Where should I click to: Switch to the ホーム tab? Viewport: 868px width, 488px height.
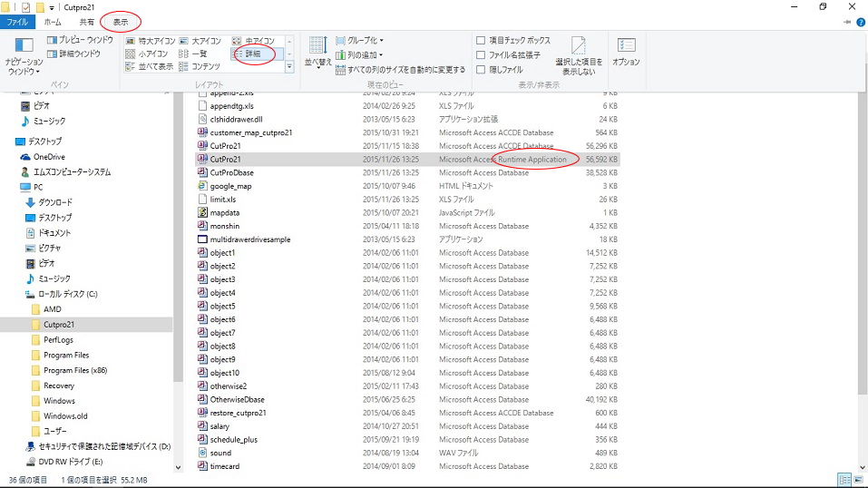[x=53, y=22]
